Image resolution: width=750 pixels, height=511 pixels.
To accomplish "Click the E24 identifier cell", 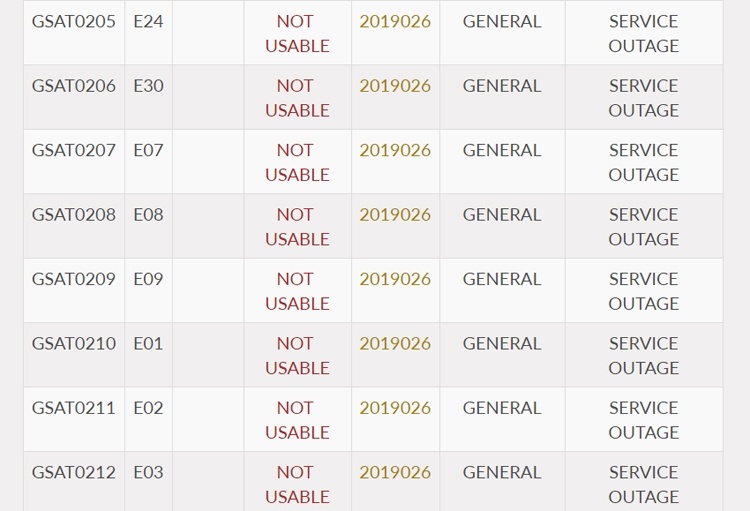I will (x=148, y=21).
